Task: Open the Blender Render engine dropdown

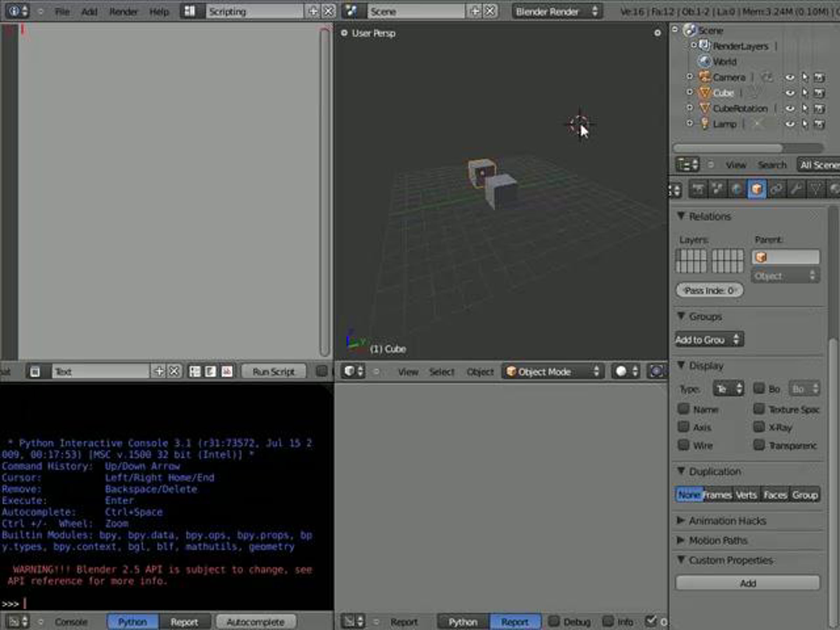Action: click(557, 12)
